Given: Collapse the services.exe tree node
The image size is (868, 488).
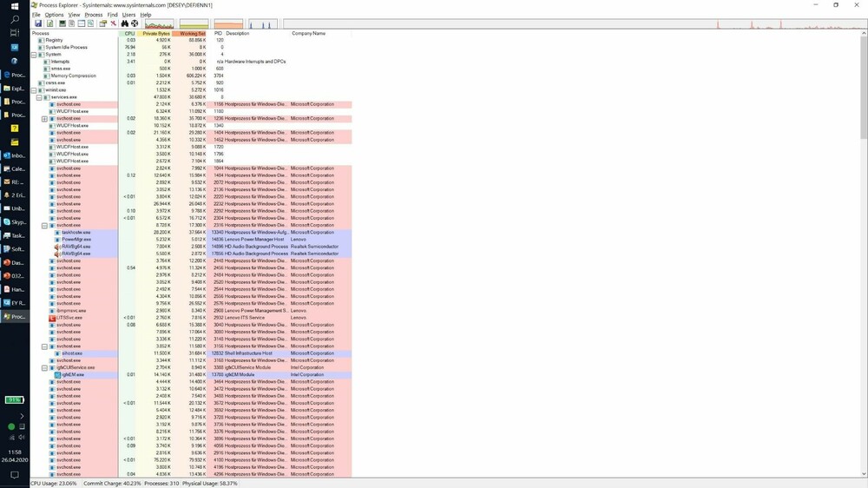Looking at the screenshot, I should click(40, 97).
